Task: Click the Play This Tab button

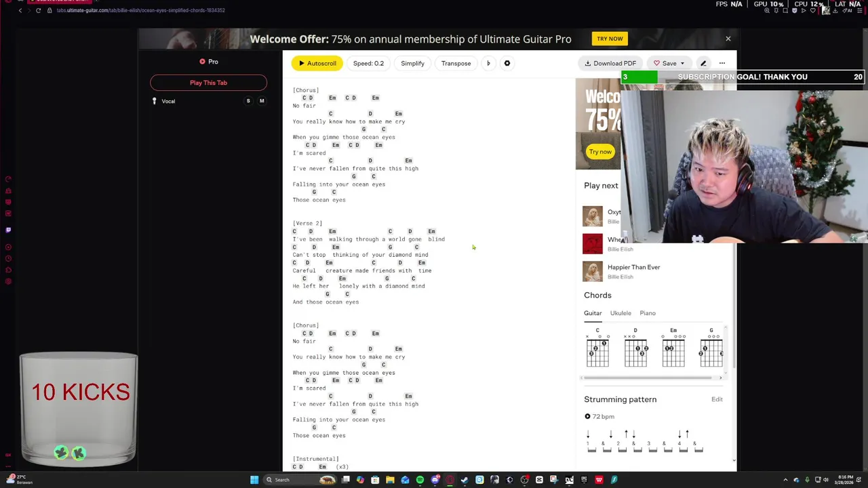Action: point(208,83)
